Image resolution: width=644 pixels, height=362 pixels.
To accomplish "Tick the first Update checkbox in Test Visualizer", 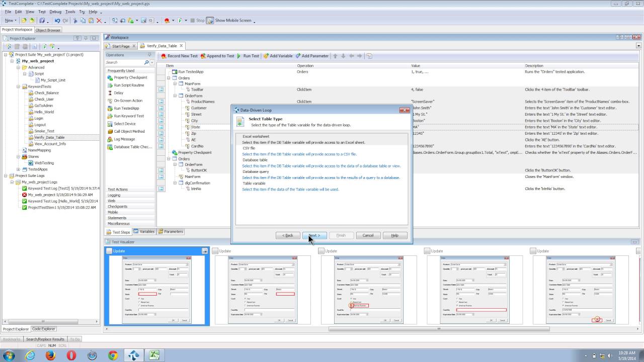I will [109, 251].
